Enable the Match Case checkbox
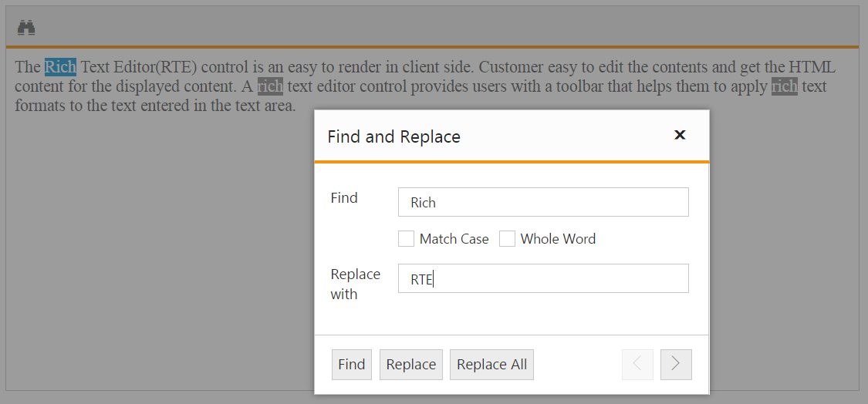The image size is (868, 404). [x=406, y=239]
